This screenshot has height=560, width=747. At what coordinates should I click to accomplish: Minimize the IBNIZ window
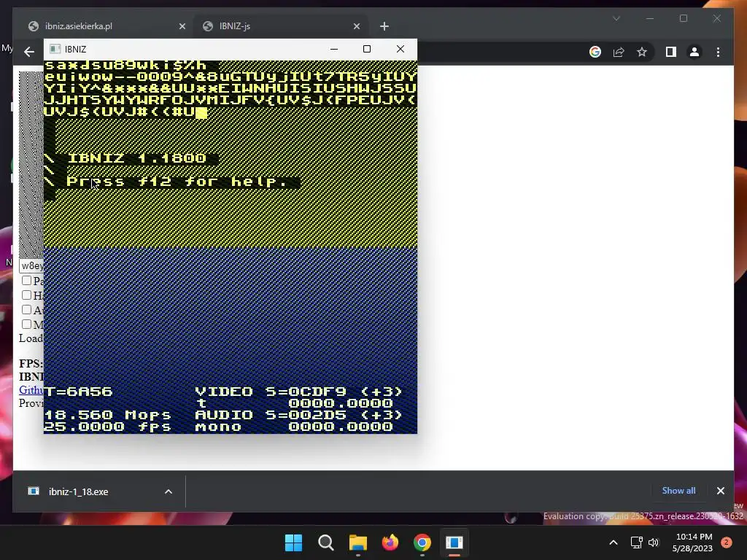coord(334,49)
